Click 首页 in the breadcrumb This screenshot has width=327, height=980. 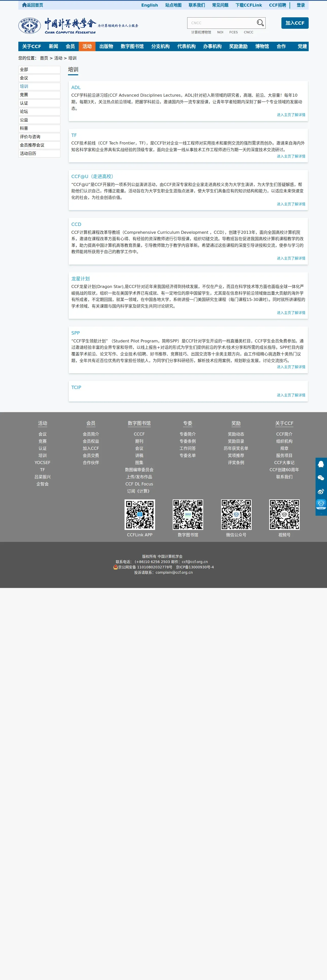44,58
